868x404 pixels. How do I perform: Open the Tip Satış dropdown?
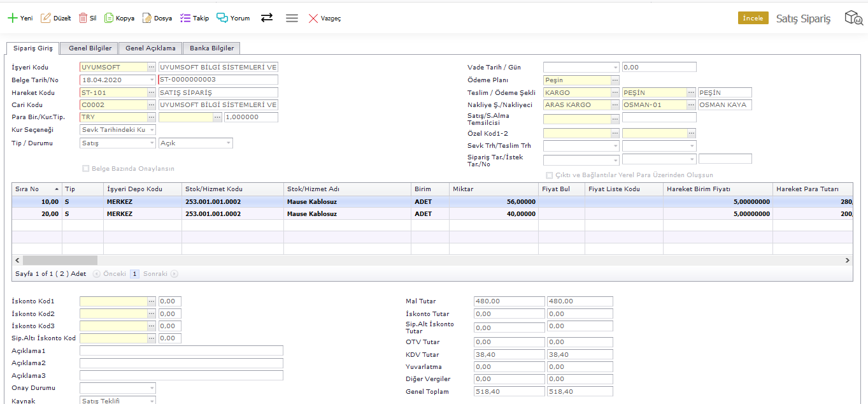coord(152,143)
